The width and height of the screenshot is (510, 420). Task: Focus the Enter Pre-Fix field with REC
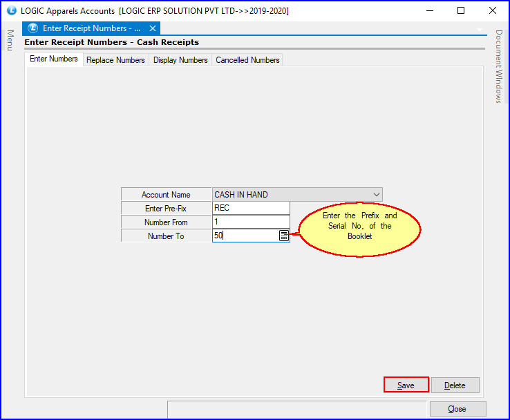point(251,208)
